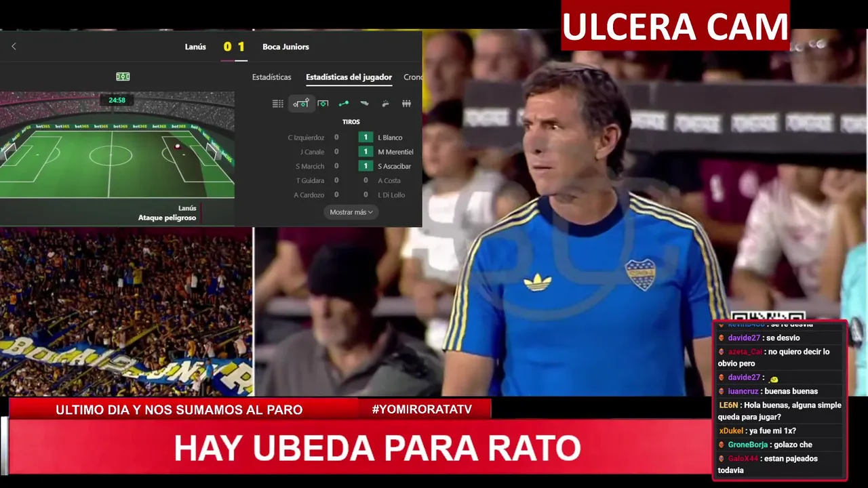This screenshot has height=488, width=868.
Task: Select player S Ascacibar row
Action: point(385,166)
